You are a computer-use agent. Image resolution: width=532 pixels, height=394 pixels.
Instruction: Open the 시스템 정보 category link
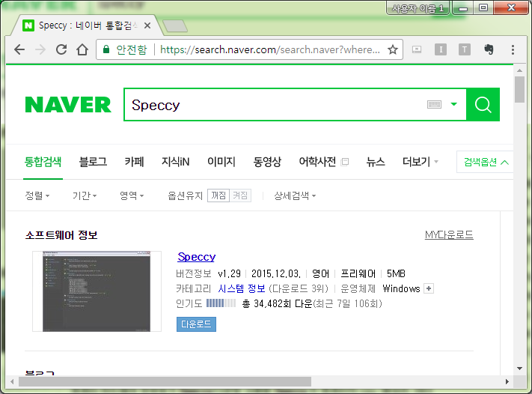point(242,288)
